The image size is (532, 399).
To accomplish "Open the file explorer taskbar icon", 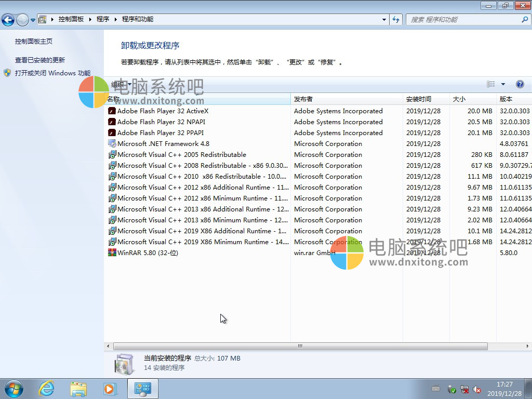I will click(x=78, y=388).
